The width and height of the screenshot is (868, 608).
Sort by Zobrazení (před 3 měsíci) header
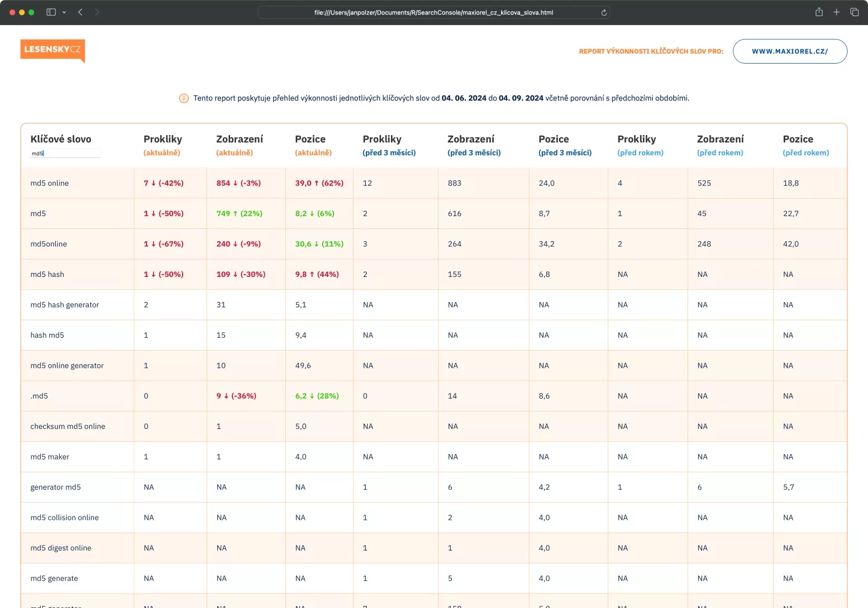[x=474, y=145]
